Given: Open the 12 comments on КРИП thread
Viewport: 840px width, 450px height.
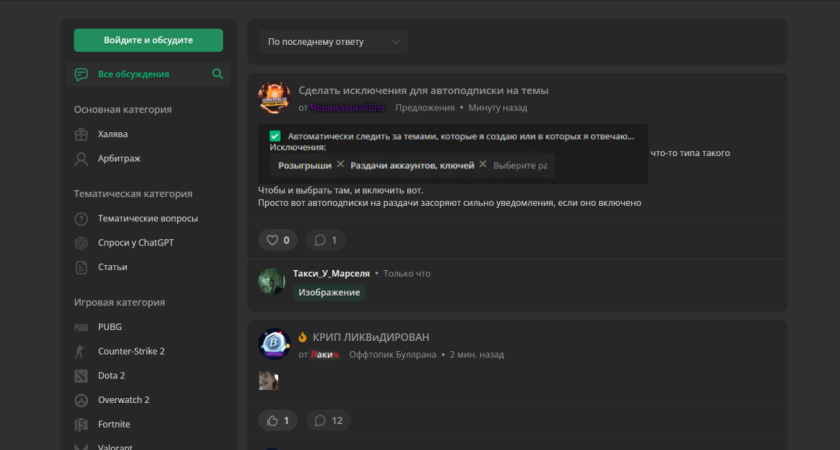Looking at the screenshot, I should coord(328,421).
